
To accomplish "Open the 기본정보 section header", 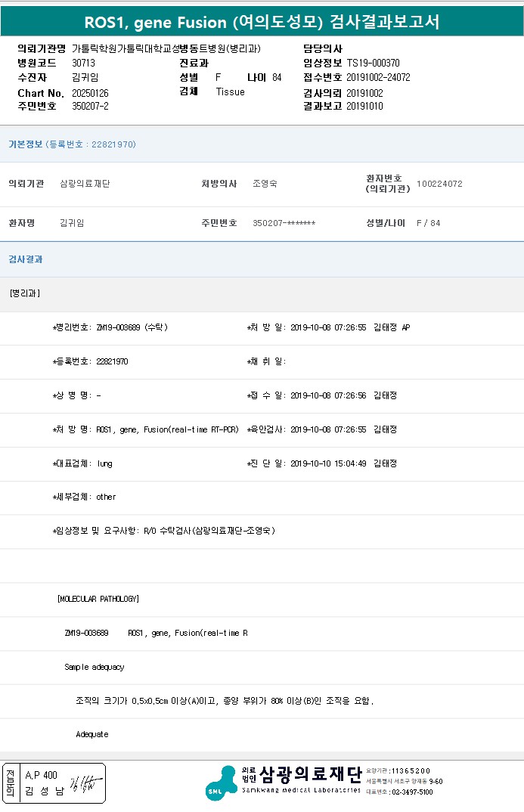I will coord(25,144).
